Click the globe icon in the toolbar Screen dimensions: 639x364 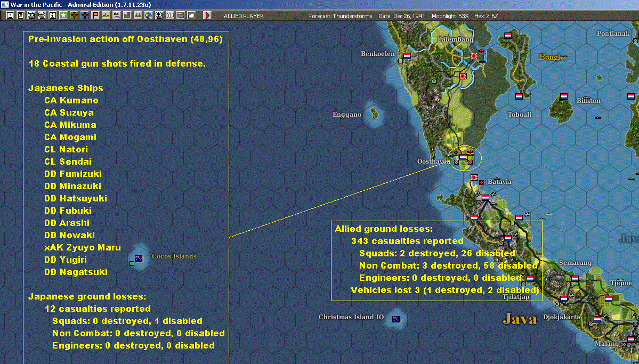point(149,15)
